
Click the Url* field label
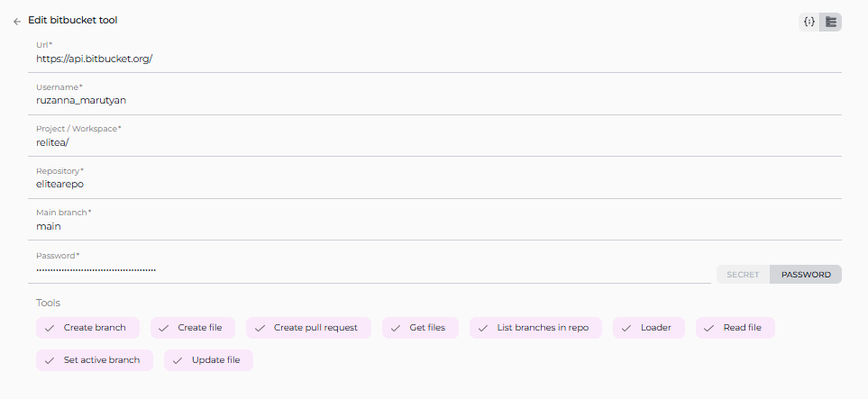[x=44, y=45]
